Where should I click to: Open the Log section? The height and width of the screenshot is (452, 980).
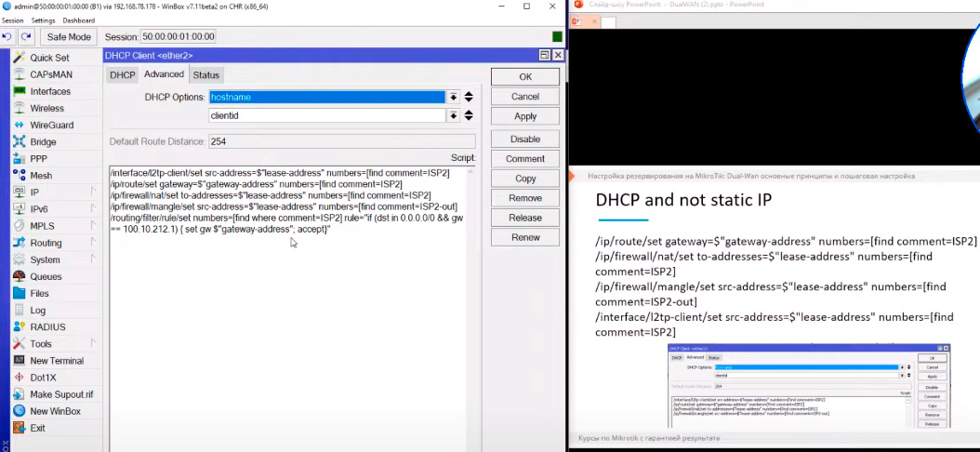pos(37,311)
